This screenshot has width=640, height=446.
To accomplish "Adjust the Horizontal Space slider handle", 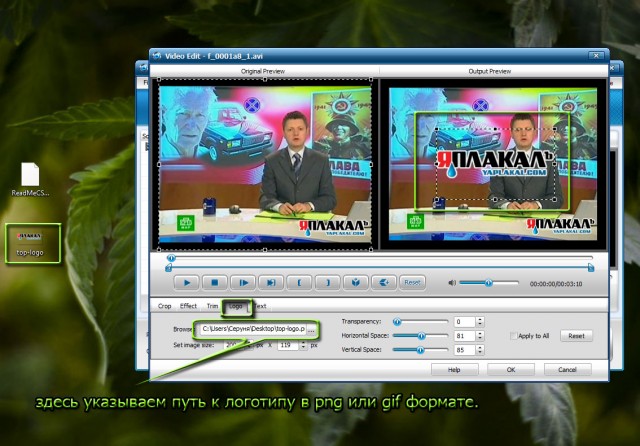I will (421, 336).
